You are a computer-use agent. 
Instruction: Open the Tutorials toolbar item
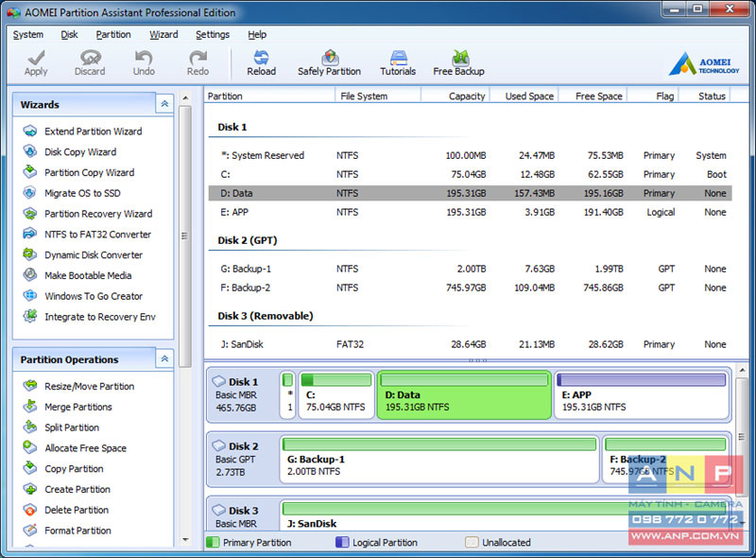[x=398, y=63]
